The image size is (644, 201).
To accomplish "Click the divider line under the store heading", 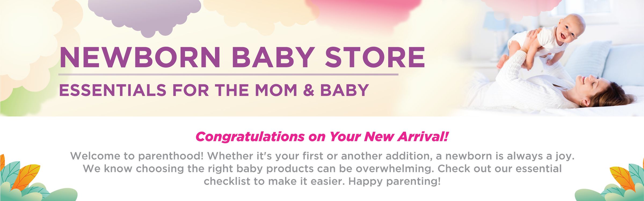I will pyautogui.click(x=228, y=75).
